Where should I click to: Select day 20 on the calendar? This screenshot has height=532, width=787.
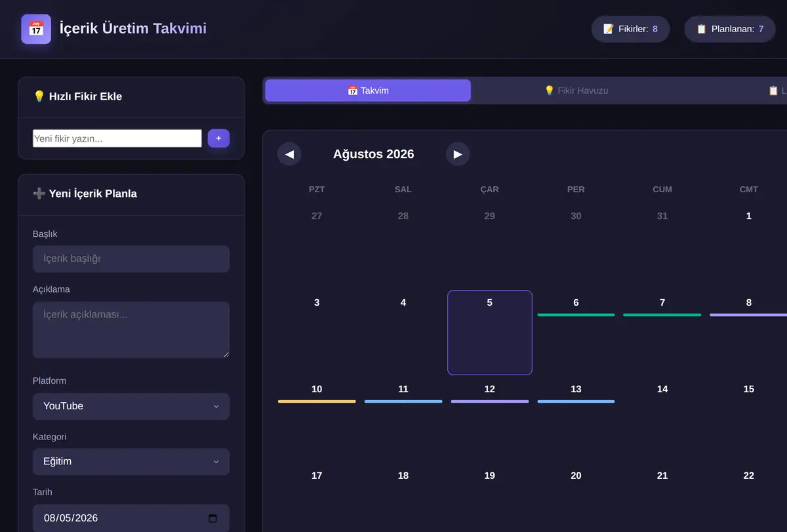(576, 498)
